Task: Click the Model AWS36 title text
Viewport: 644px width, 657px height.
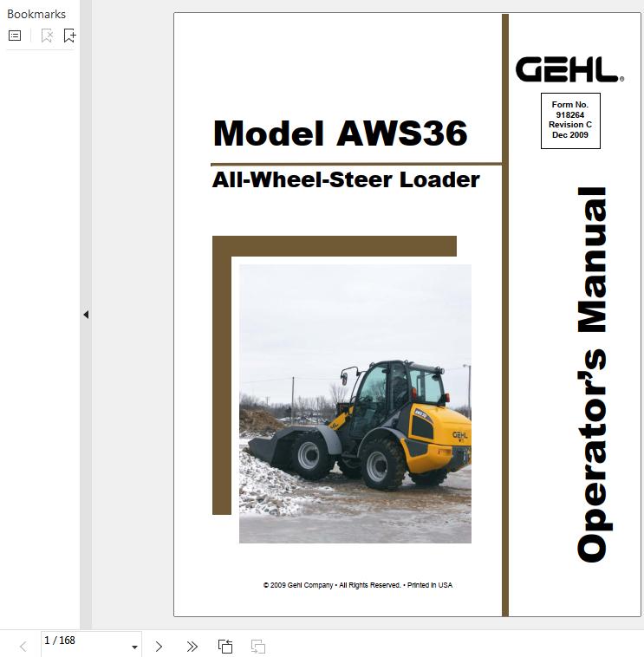Action: tap(340, 133)
